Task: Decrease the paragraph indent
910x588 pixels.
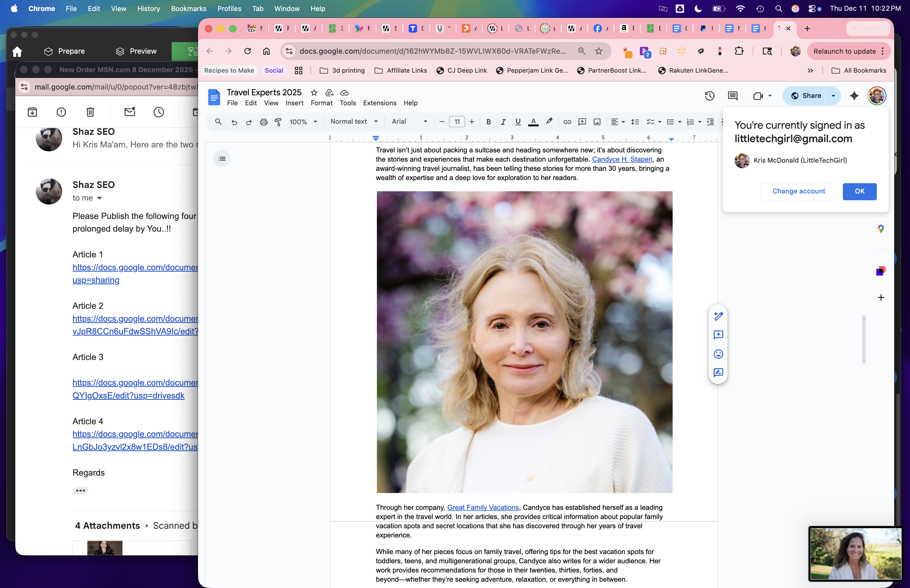Action: click(710, 122)
